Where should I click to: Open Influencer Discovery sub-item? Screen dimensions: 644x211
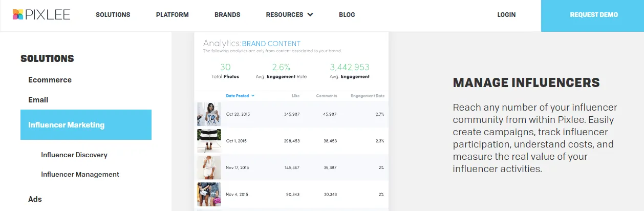click(x=74, y=155)
